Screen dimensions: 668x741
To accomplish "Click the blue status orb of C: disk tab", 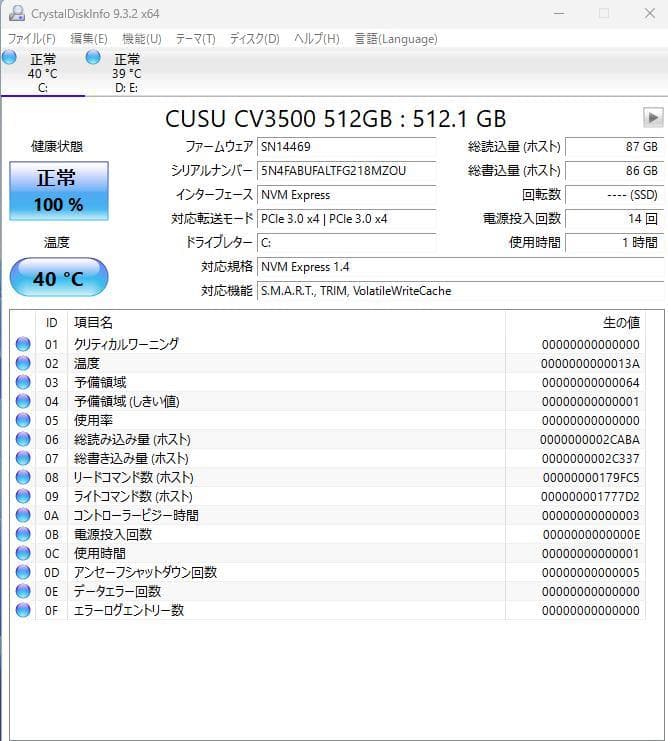I will point(9,57).
